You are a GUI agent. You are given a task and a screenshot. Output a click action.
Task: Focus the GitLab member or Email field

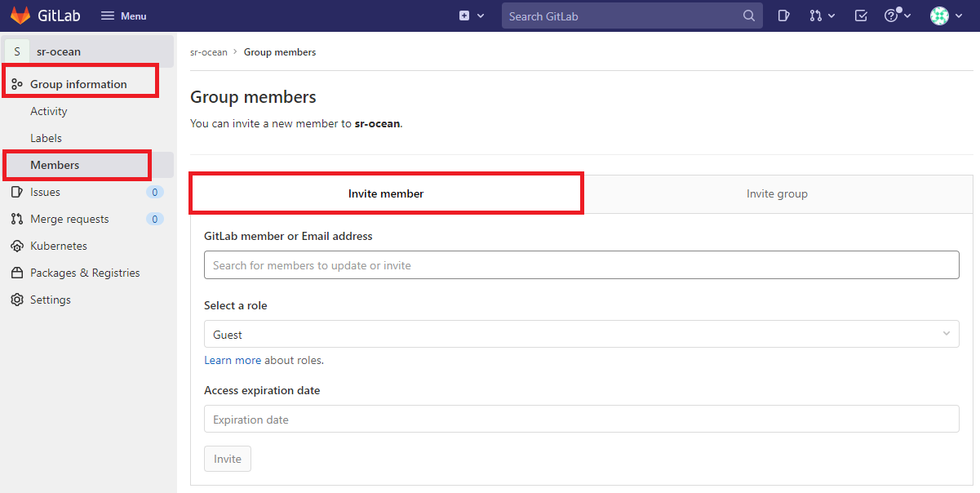[x=581, y=265]
